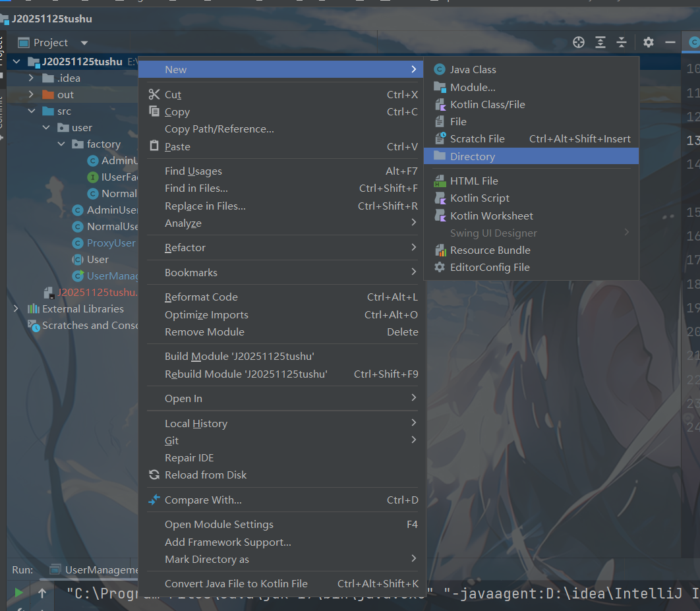Click the Cut scissors icon
The width and height of the screenshot is (700, 611).
[154, 94]
